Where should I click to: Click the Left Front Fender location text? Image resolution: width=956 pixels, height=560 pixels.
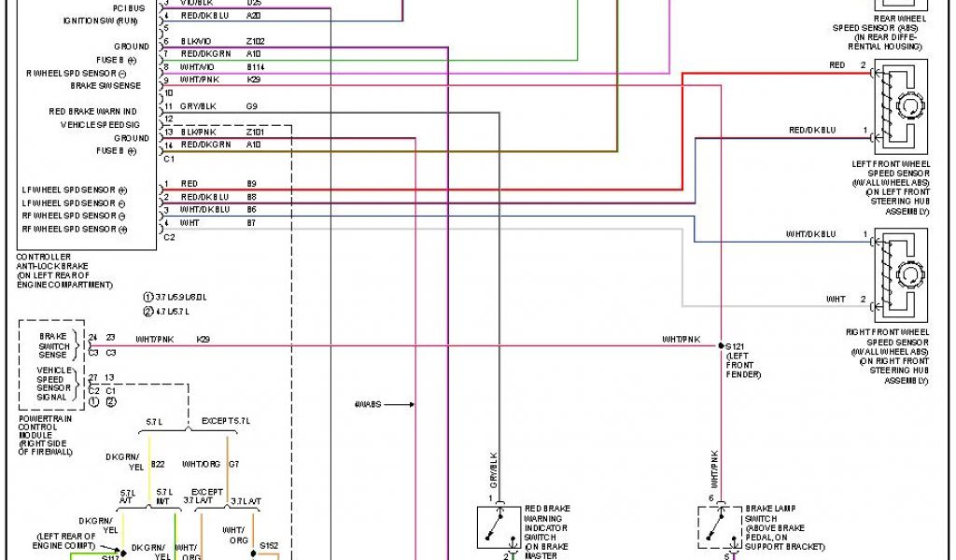click(743, 366)
